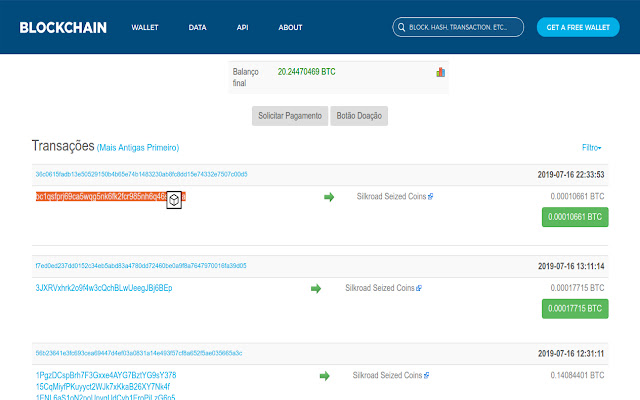Screen dimensions: 640x400
Task: Open the DATA menu
Action: pyautogui.click(x=197, y=27)
